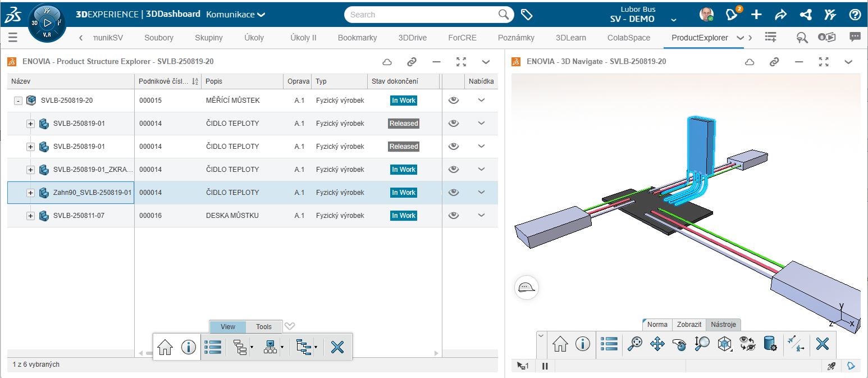Toggle visibility of SVLB-250811-07 row
Image resolution: width=868 pixels, height=378 pixels.
(x=454, y=216)
